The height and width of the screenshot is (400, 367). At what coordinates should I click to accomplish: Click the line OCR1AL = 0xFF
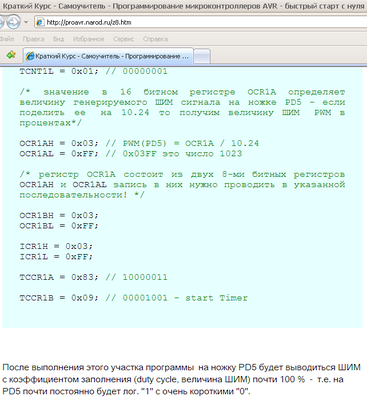tap(131, 154)
